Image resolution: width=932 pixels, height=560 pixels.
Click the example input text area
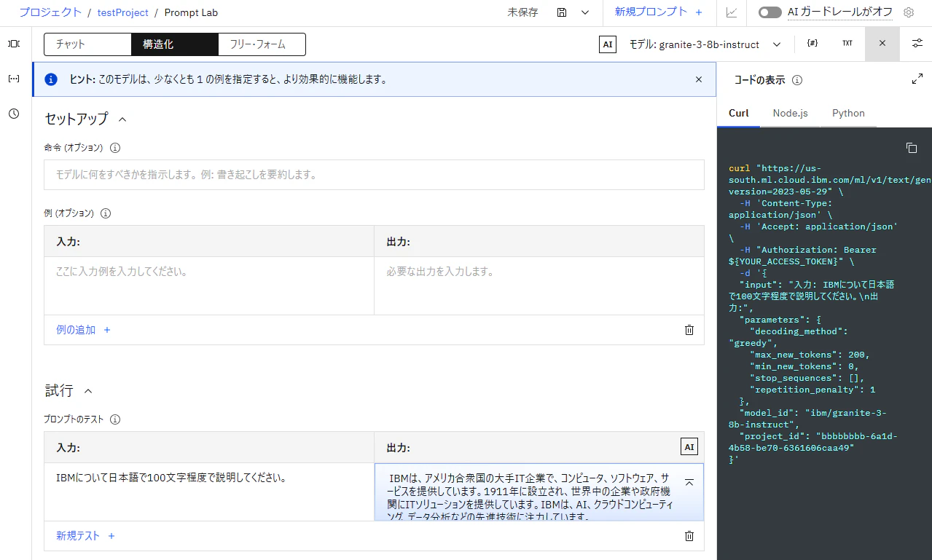coord(209,285)
